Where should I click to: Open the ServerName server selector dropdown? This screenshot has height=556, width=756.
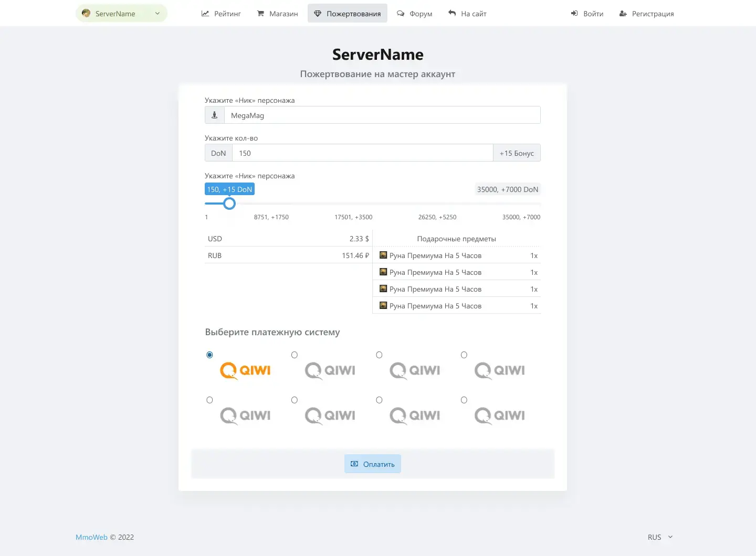coord(121,14)
